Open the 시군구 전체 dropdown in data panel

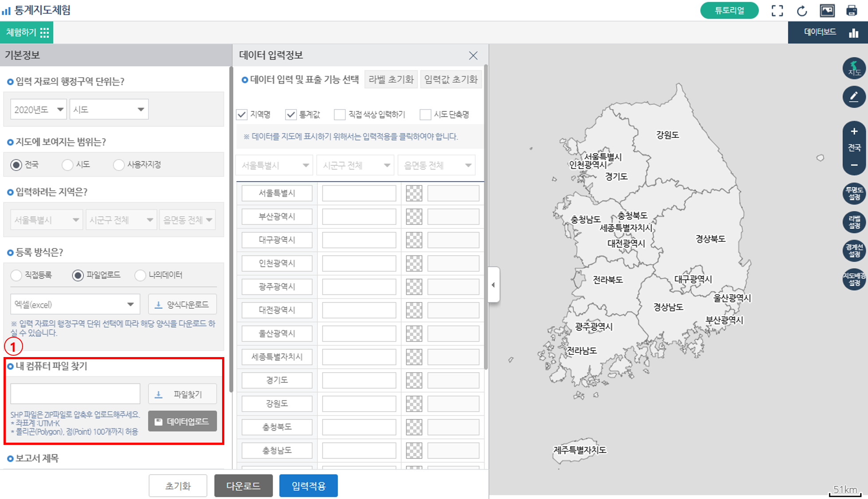(x=355, y=165)
